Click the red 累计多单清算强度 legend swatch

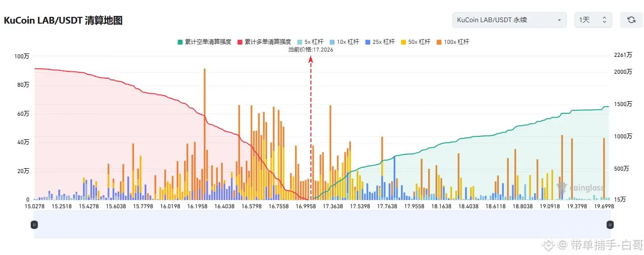(x=240, y=42)
